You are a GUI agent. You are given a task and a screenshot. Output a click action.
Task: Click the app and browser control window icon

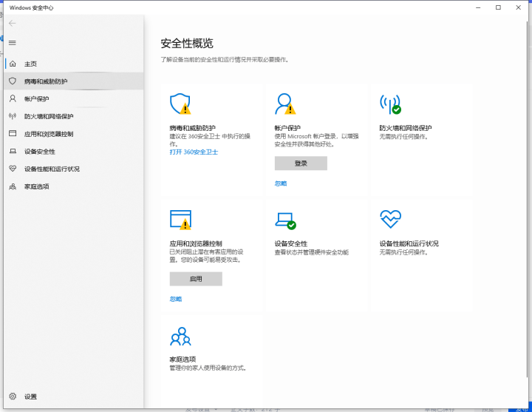[180, 220]
